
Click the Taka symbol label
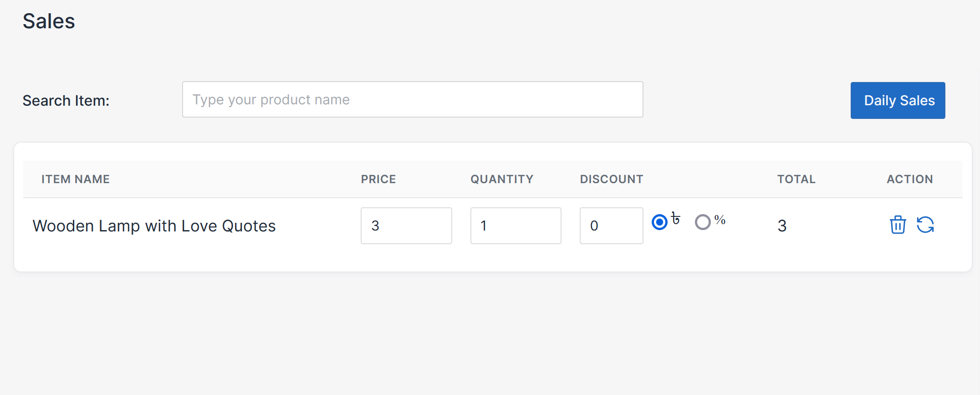click(x=676, y=219)
